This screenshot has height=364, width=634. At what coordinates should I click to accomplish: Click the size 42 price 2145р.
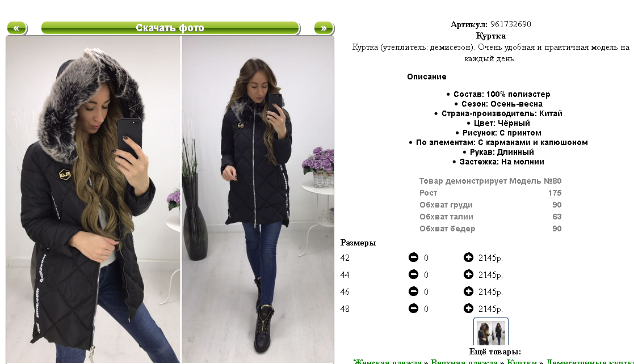[x=490, y=258]
